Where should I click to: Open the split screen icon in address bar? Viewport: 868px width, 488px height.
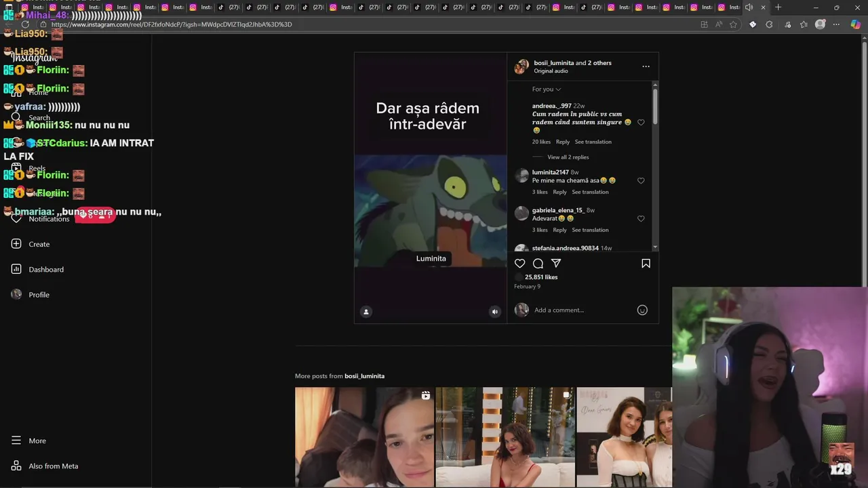(704, 24)
